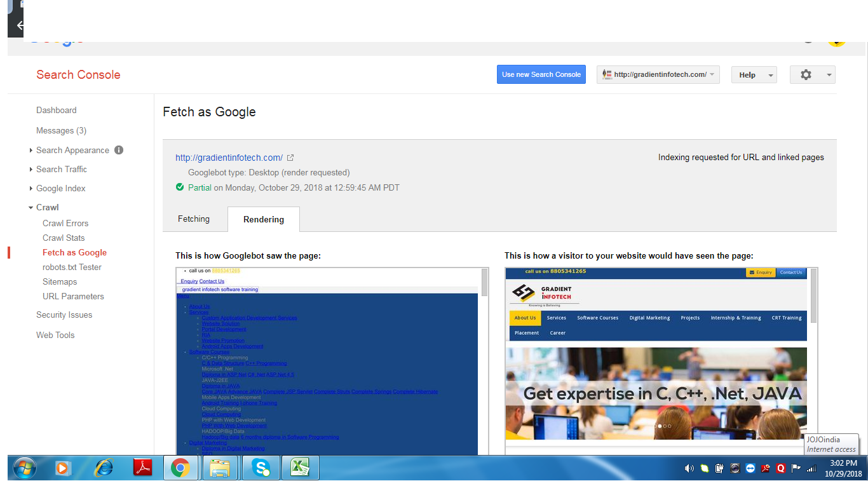Open robots.txt Tester
The image size is (868, 488).
coord(72,267)
